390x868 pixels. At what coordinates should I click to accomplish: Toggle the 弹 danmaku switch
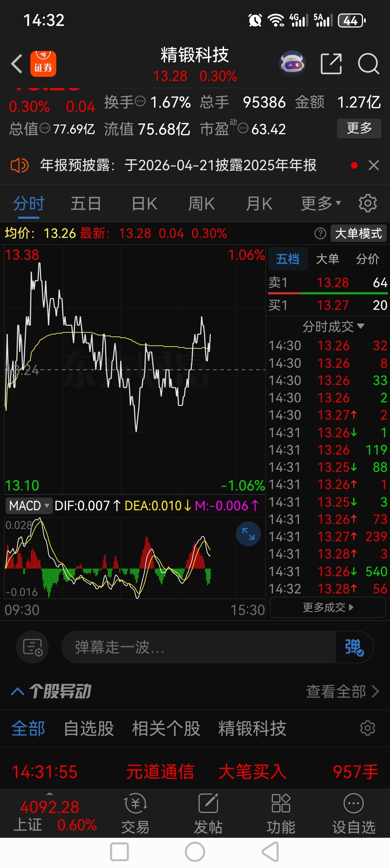click(x=354, y=647)
